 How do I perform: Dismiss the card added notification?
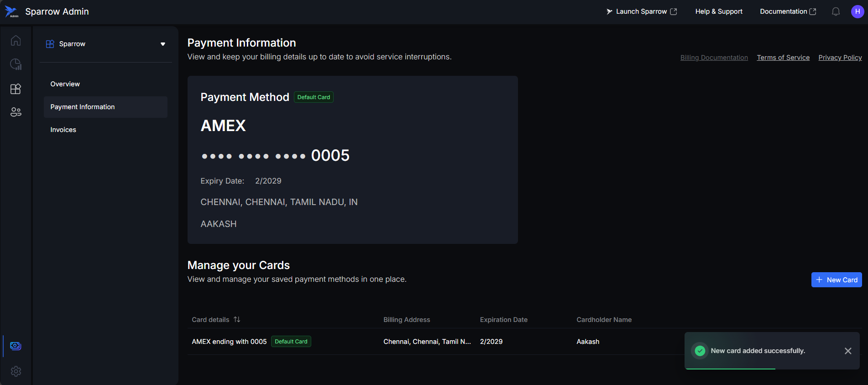coord(847,351)
